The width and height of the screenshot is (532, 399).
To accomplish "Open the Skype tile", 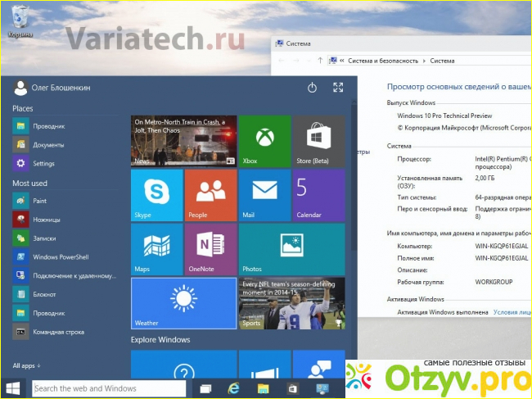I will (156, 195).
